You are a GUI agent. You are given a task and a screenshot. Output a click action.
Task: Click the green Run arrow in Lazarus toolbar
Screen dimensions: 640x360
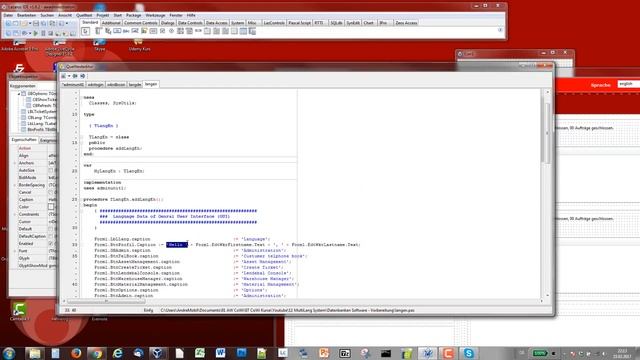(x=36, y=33)
